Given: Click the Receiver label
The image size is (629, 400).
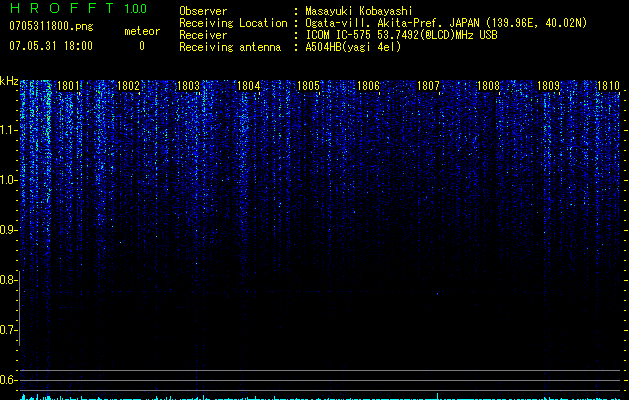Looking at the screenshot, I should [x=203, y=35].
